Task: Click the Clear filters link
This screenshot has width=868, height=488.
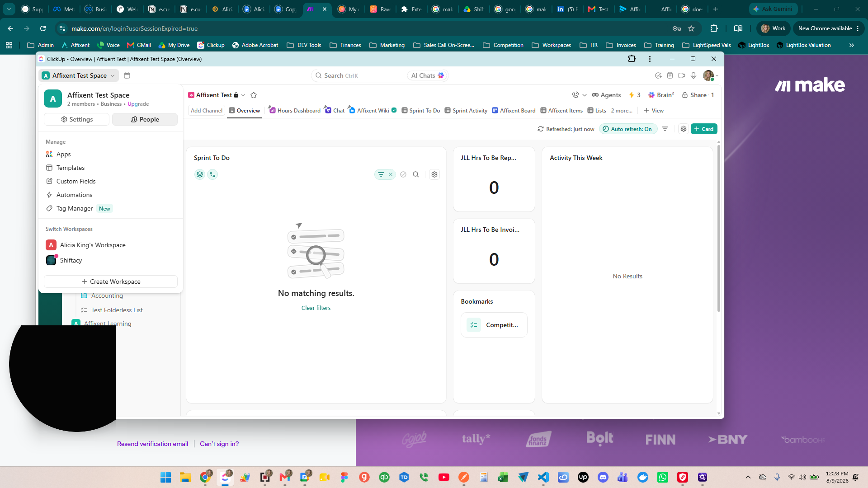Action: pyautogui.click(x=316, y=308)
